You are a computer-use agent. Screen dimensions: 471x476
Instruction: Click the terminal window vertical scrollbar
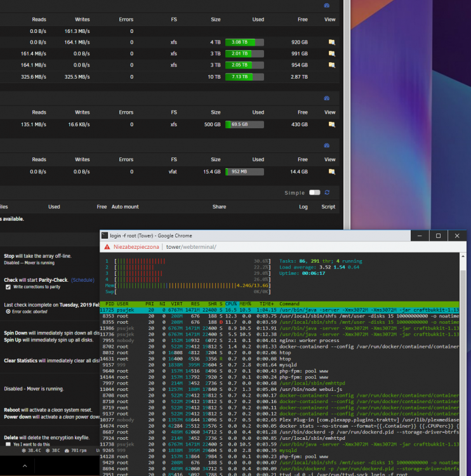pos(463,364)
